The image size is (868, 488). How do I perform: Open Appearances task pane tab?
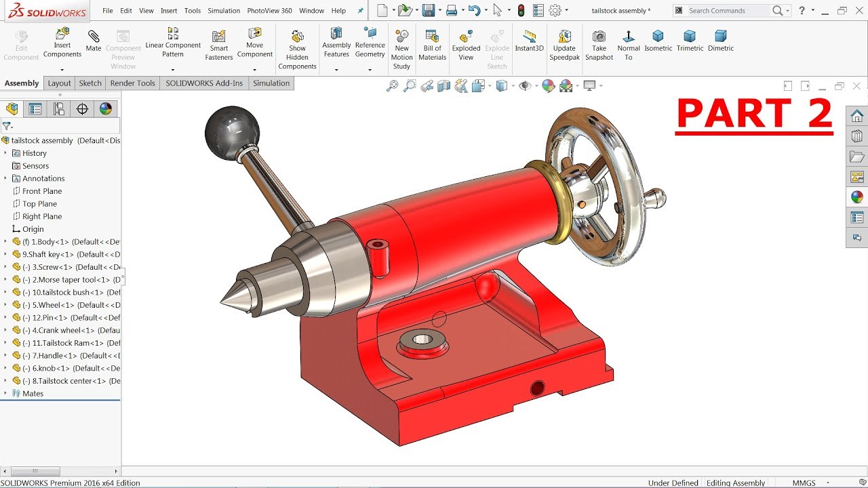(857, 197)
